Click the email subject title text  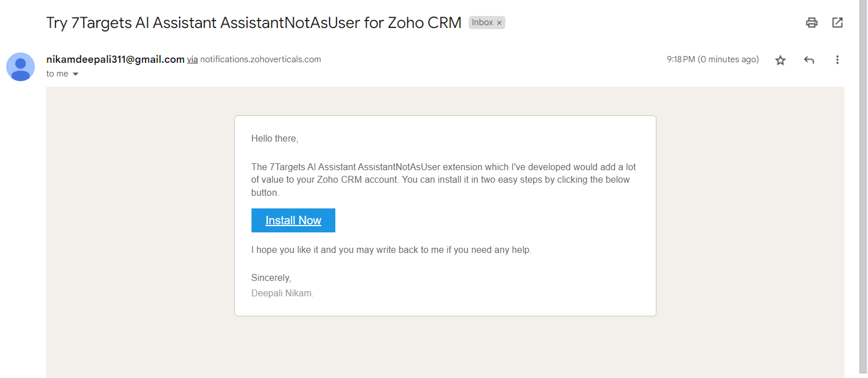point(254,23)
